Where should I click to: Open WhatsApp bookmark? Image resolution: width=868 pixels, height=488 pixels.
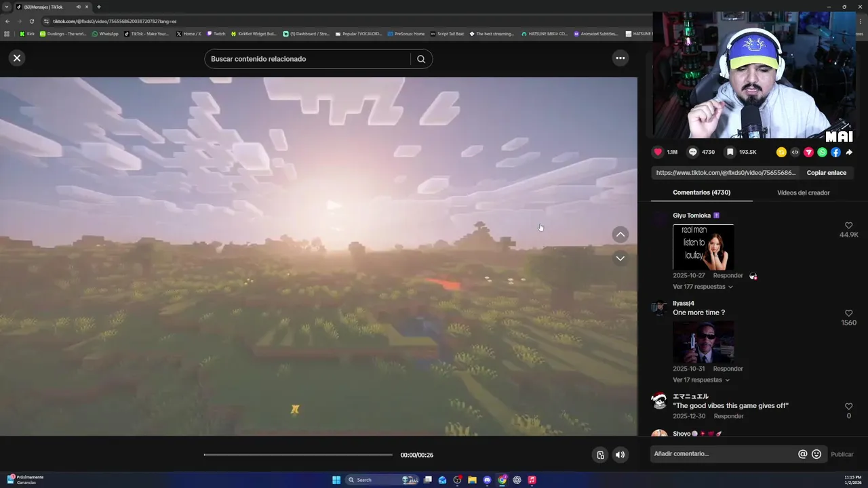105,34
